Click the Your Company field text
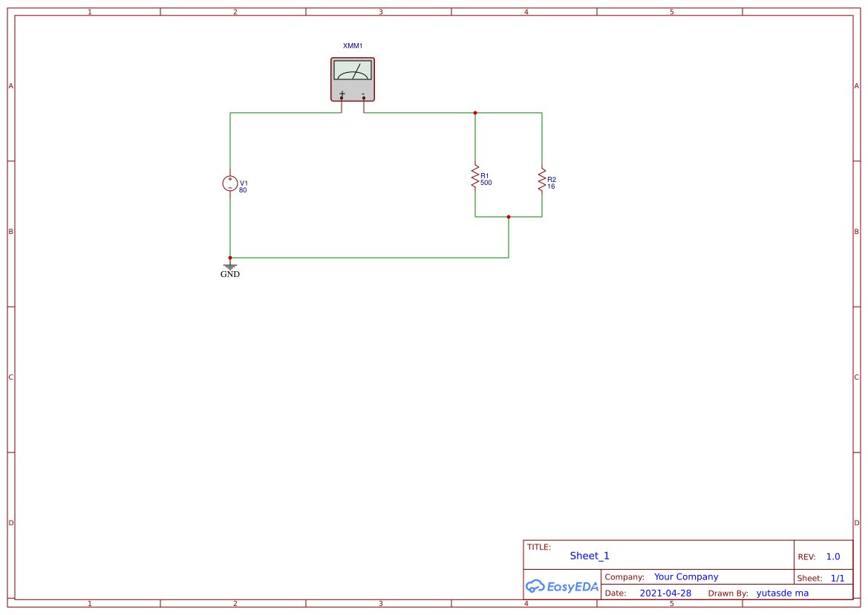868x615 pixels. pyautogui.click(x=686, y=577)
